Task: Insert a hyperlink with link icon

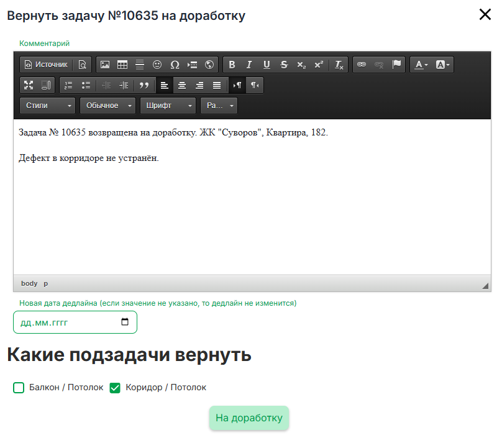Action: click(x=362, y=65)
